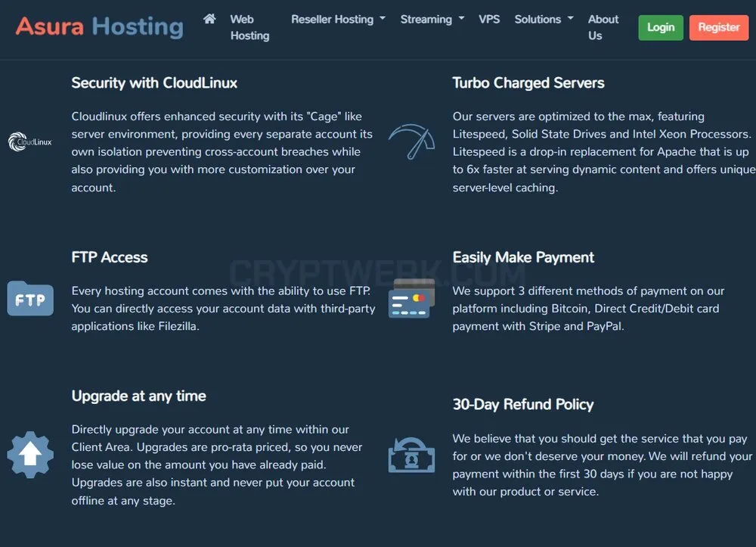This screenshot has height=547, width=756.
Task: Open Web Hosting menu item
Action: tap(249, 27)
